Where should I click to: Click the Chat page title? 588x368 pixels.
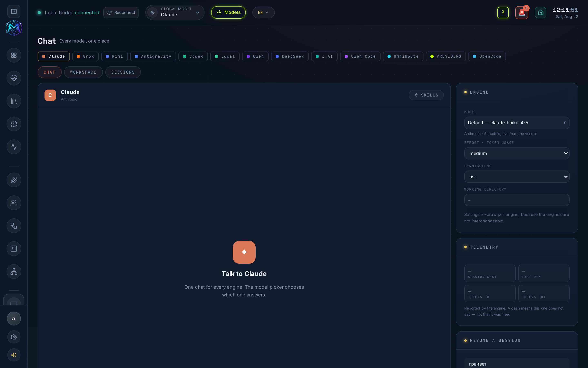[x=47, y=41]
